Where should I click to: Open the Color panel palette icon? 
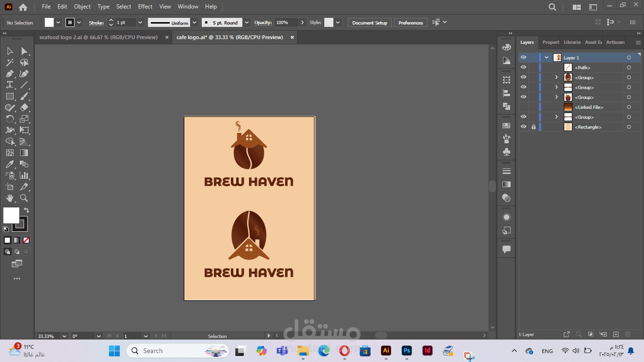click(x=506, y=47)
